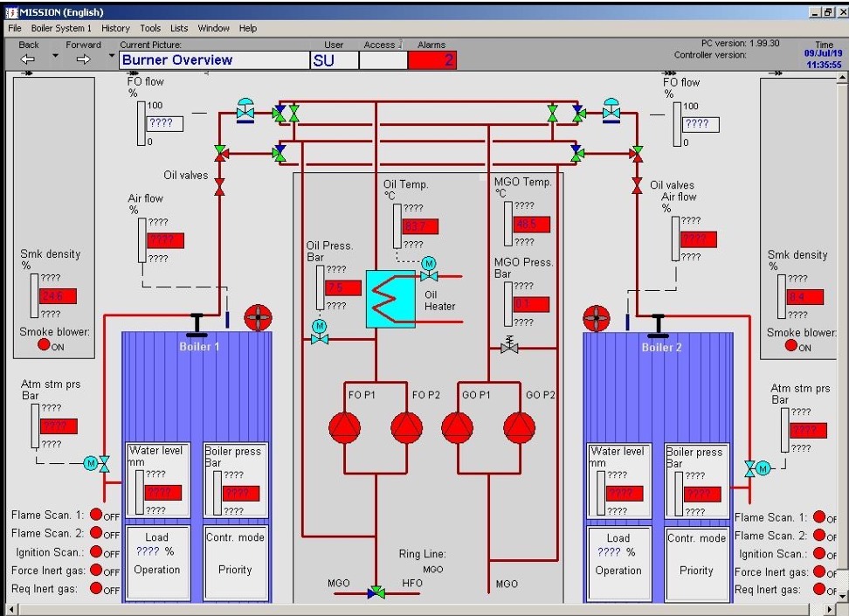This screenshot has height=616, width=849.
Task: Click the SU user field
Action: click(x=335, y=60)
